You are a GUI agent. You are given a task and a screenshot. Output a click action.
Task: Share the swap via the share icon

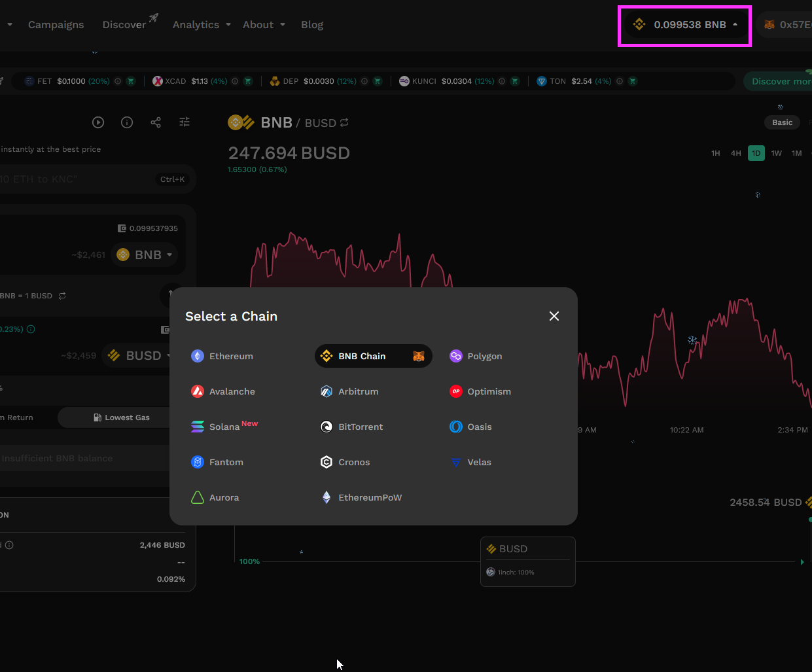[156, 122]
